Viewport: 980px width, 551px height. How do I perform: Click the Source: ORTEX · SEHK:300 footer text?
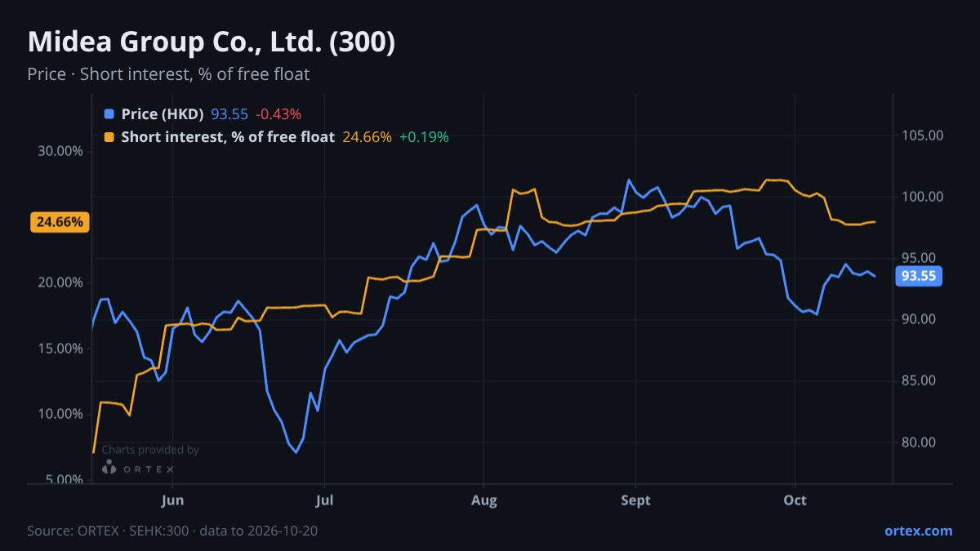point(172,531)
